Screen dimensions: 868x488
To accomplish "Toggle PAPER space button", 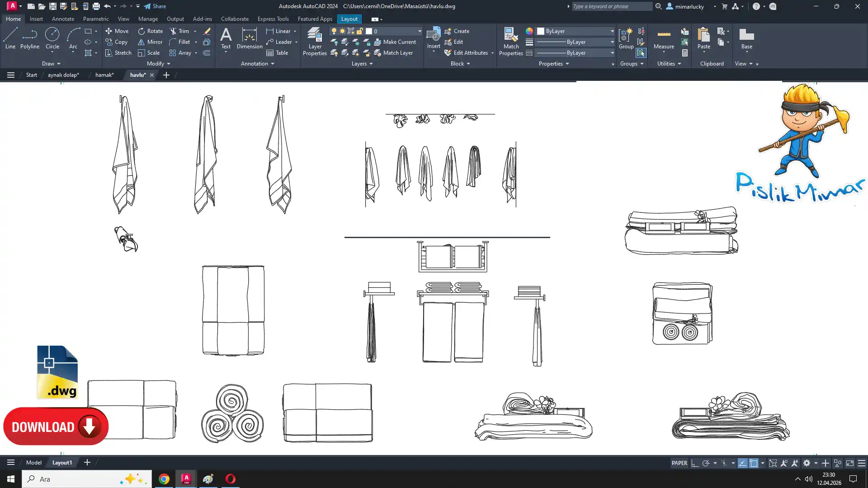I will pyautogui.click(x=679, y=463).
